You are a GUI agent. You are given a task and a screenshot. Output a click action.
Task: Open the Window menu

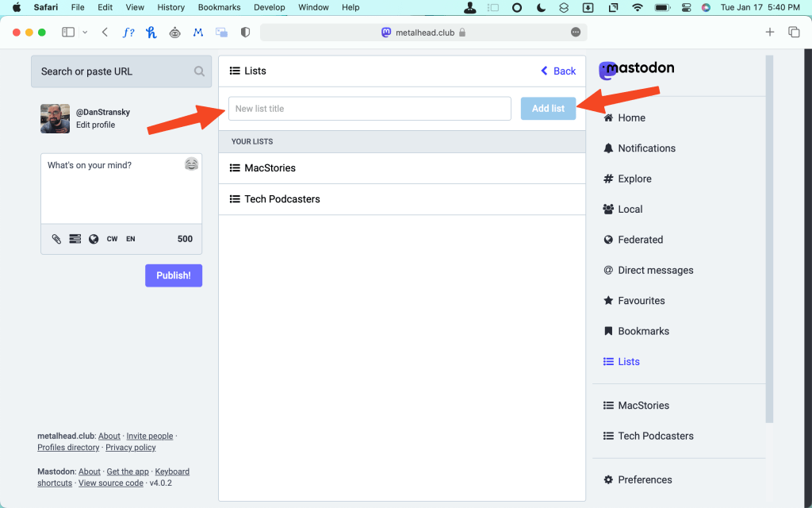[313, 7]
